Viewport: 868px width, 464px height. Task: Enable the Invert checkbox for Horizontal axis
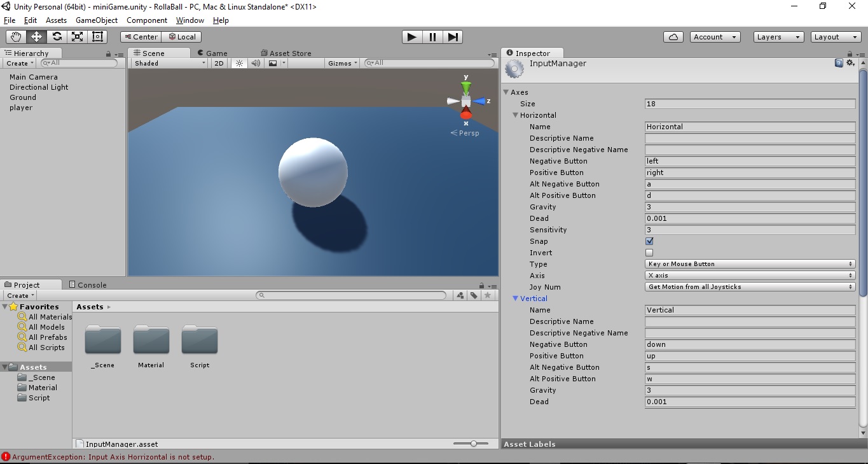(x=649, y=253)
